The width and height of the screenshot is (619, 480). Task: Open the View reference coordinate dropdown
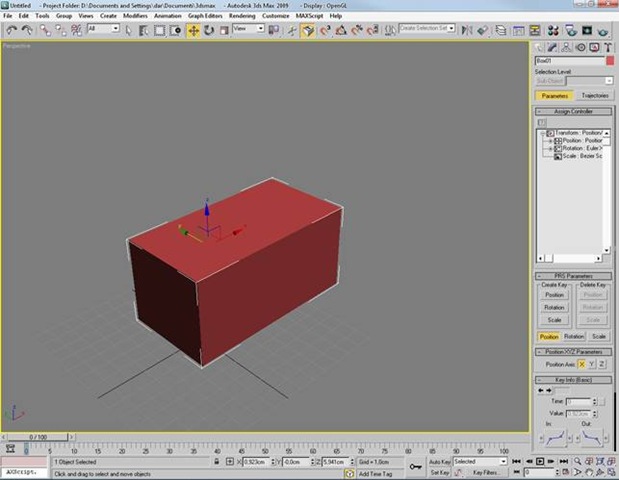click(x=246, y=30)
